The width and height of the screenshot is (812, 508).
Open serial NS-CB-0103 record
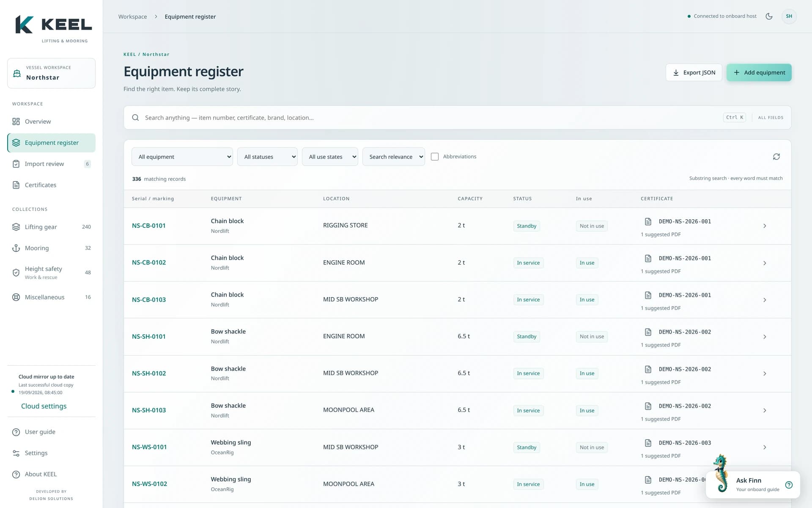pos(149,300)
